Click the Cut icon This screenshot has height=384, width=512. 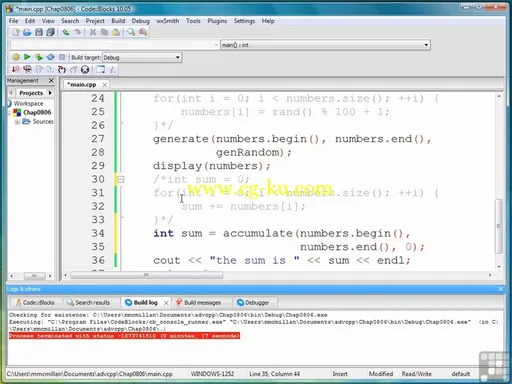point(93,32)
